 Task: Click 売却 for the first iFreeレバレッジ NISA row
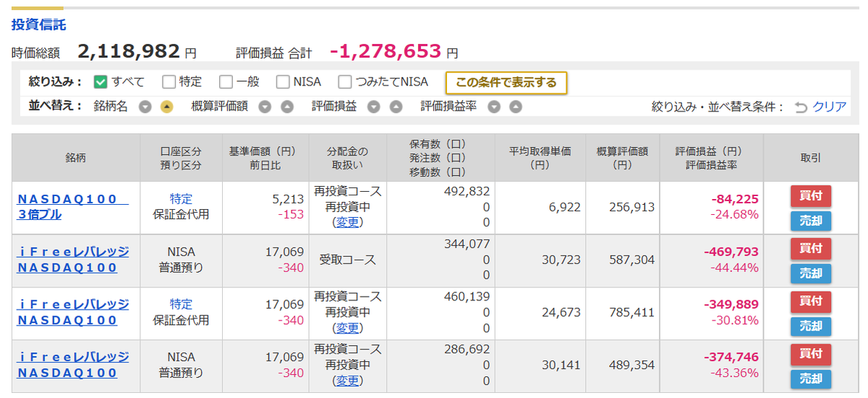(x=811, y=274)
